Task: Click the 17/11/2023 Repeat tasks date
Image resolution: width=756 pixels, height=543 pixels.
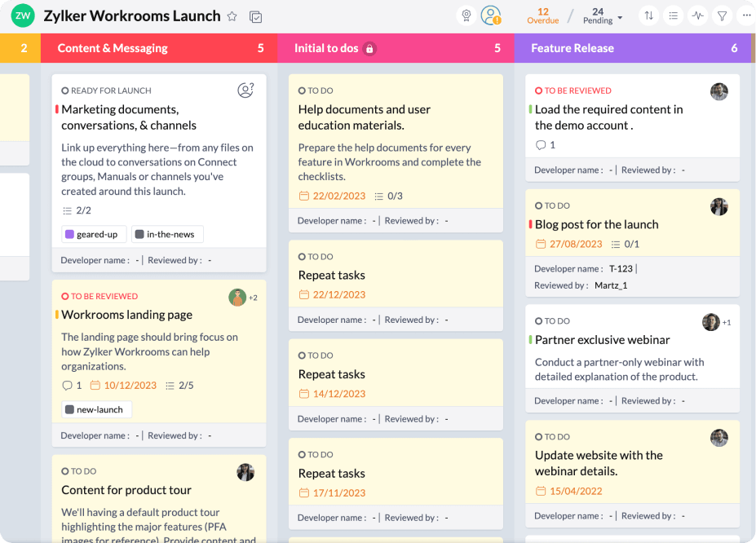Action: (x=332, y=493)
